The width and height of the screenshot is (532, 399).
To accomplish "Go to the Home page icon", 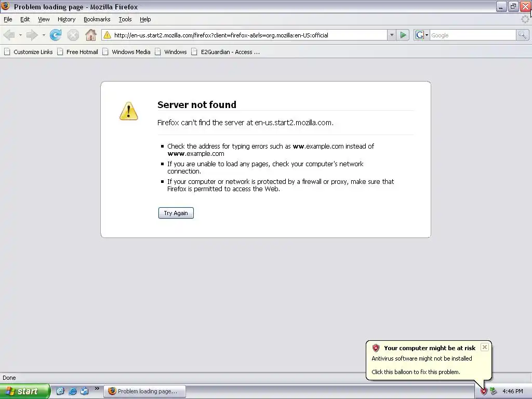I will click(90, 35).
